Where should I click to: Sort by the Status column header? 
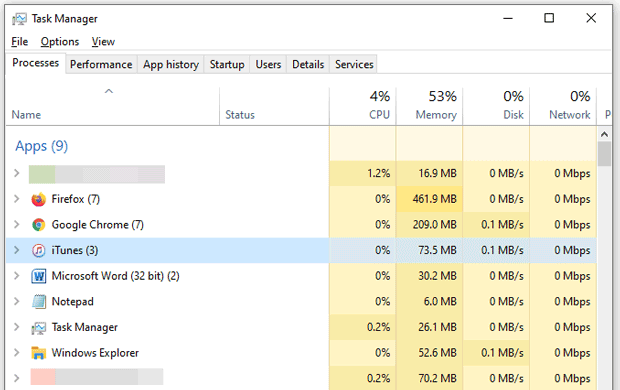tap(274, 106)
